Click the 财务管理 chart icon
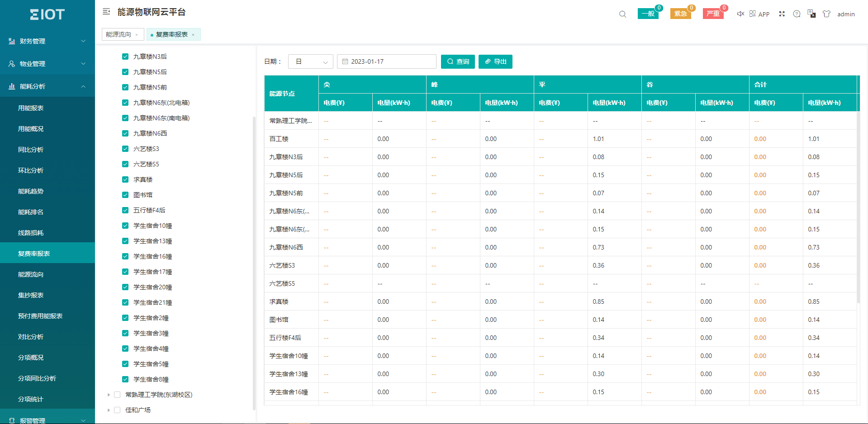 click(12, 41)
